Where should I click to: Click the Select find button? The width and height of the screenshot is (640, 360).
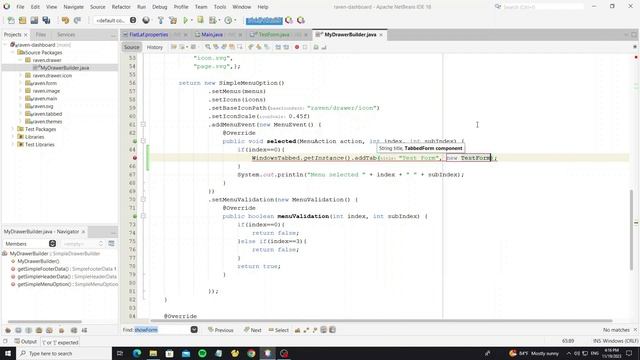(x=279, y=330)
